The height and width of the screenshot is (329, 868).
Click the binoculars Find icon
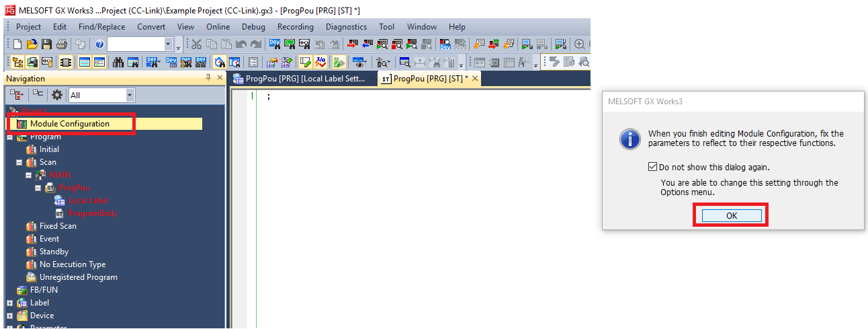(118, 63)
